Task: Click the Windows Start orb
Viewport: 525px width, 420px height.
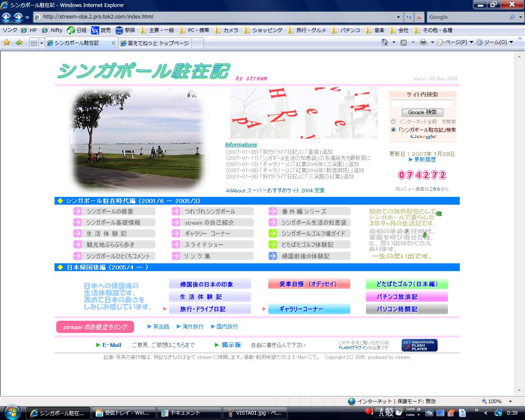Action: [11, 412]
